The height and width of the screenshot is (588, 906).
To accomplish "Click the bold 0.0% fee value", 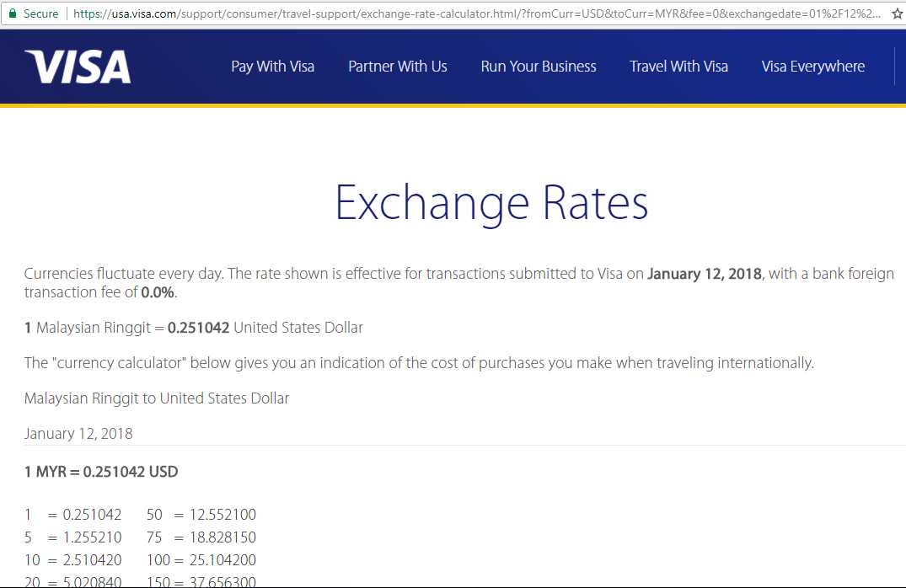I will click(158, 292).
